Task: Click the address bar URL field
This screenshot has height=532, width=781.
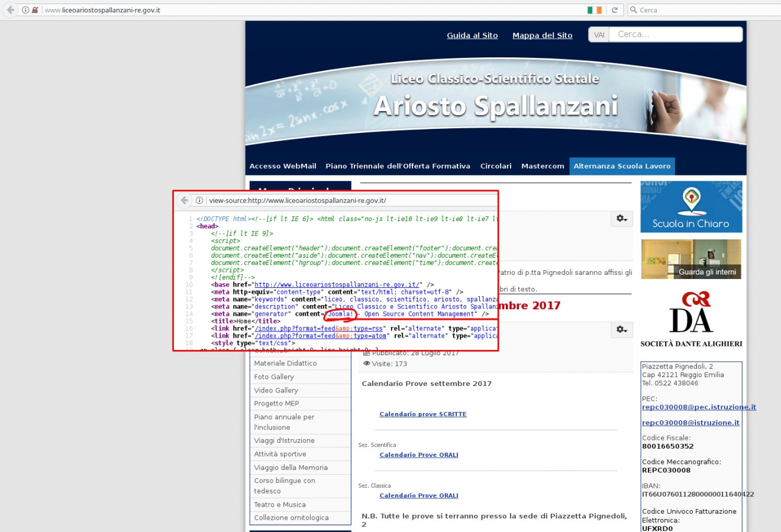Action: 314,10
